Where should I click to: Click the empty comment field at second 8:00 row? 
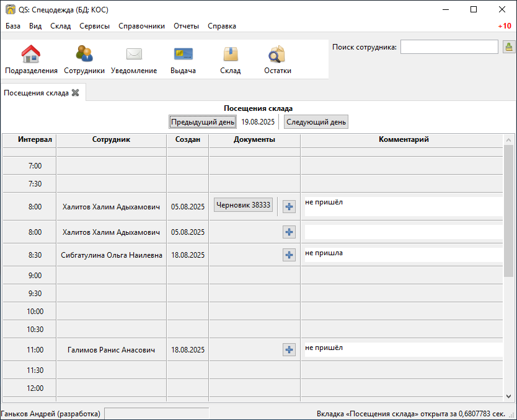pyautogui.click(x=403, y=232)
